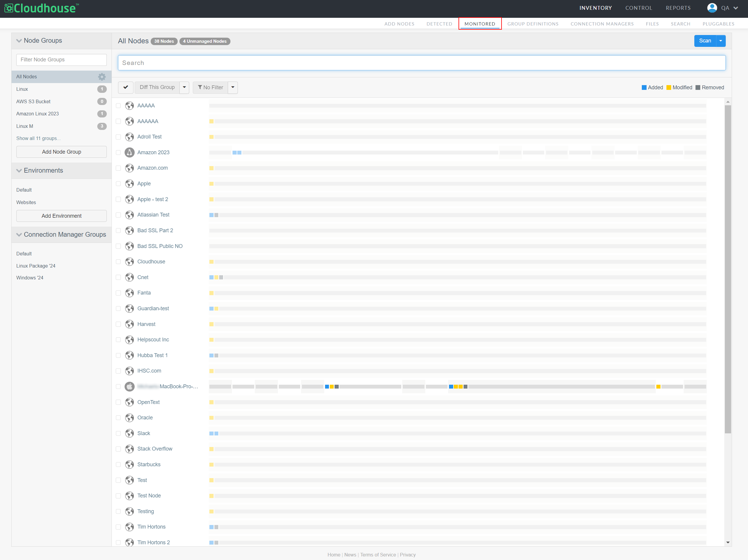Click the No Filter button
Screen dimensions: 748x560
[210, 87]
